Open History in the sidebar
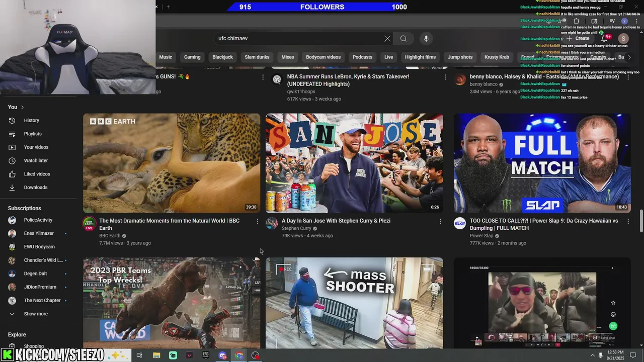The height and width of the screenshot is (362, 644). pos(31,120)
